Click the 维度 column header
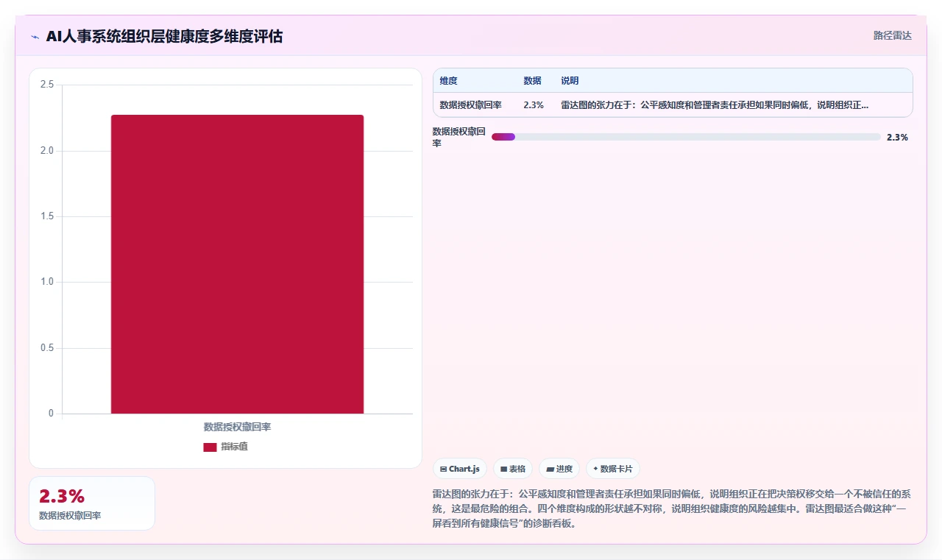This screenshot has height=560, width=942. 448,81
